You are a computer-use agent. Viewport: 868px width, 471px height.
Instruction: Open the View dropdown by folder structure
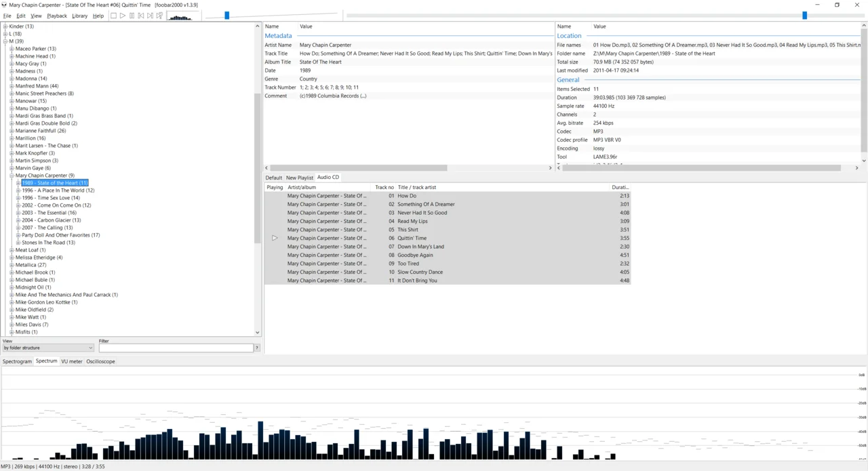47,348
